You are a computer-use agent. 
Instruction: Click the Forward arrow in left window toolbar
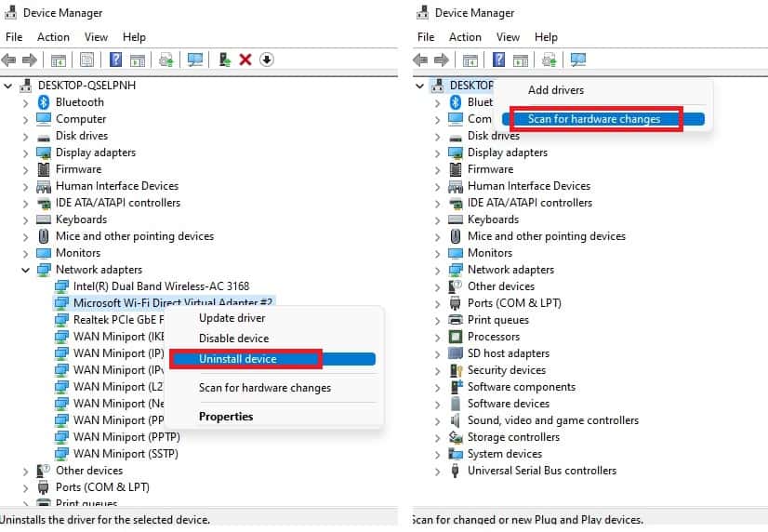coord(30,60)
